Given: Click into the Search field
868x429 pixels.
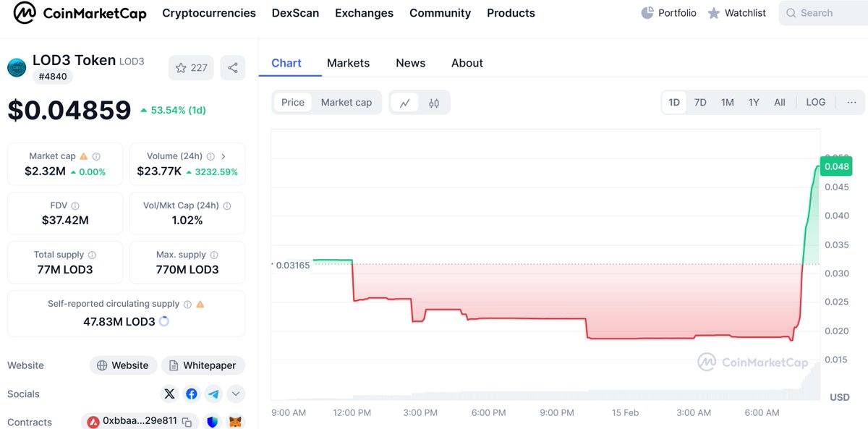Looking at the screenshot, I should click(x=825, y=13).
